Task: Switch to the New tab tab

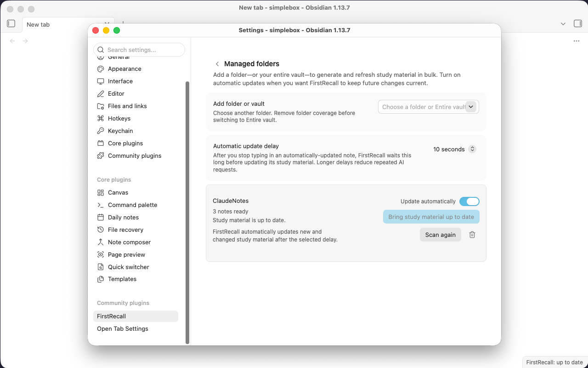Action: 68,24
